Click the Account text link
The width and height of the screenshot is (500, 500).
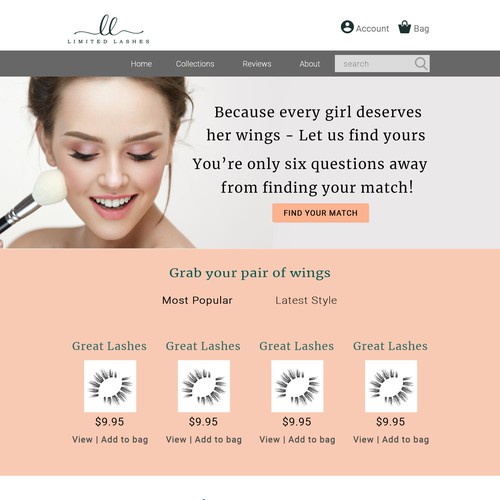372,29
